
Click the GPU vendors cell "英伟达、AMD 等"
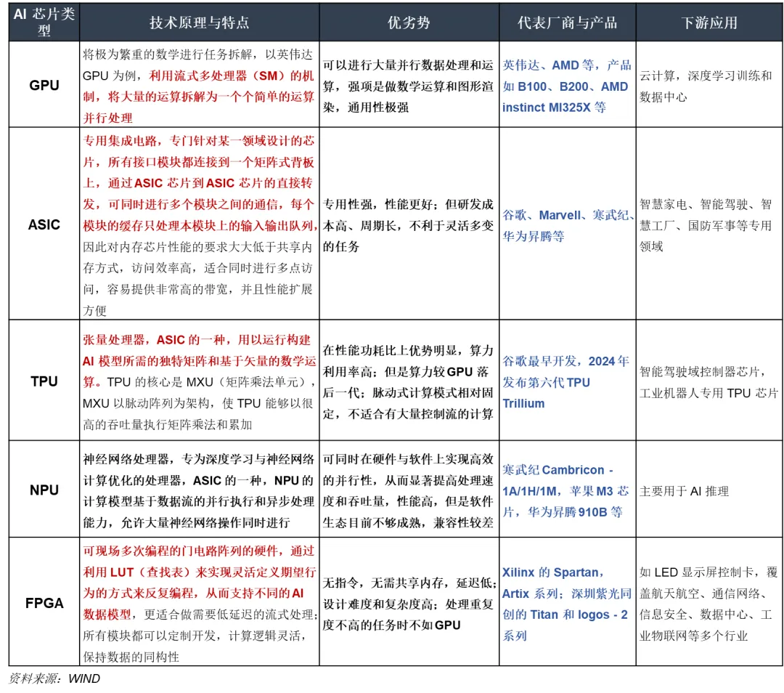pos(567,84)
